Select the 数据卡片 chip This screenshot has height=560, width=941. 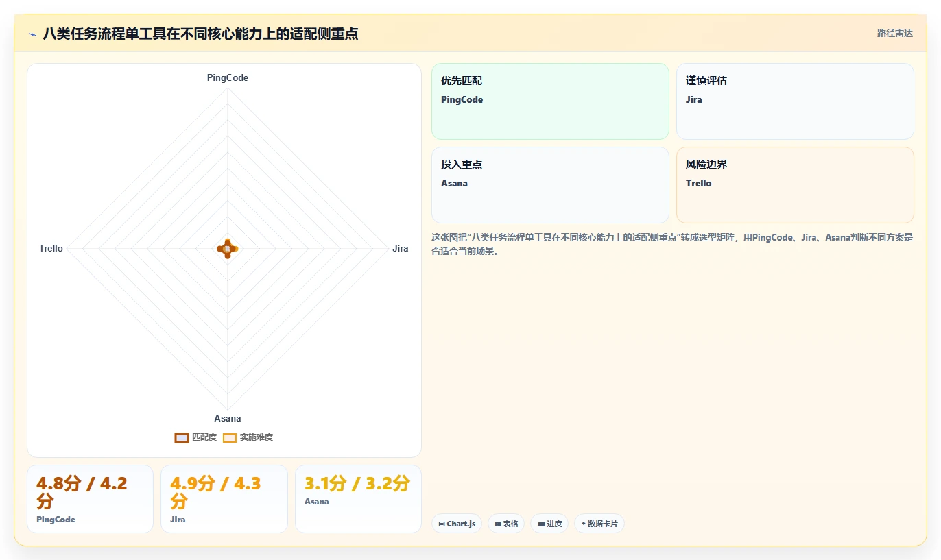599,524
